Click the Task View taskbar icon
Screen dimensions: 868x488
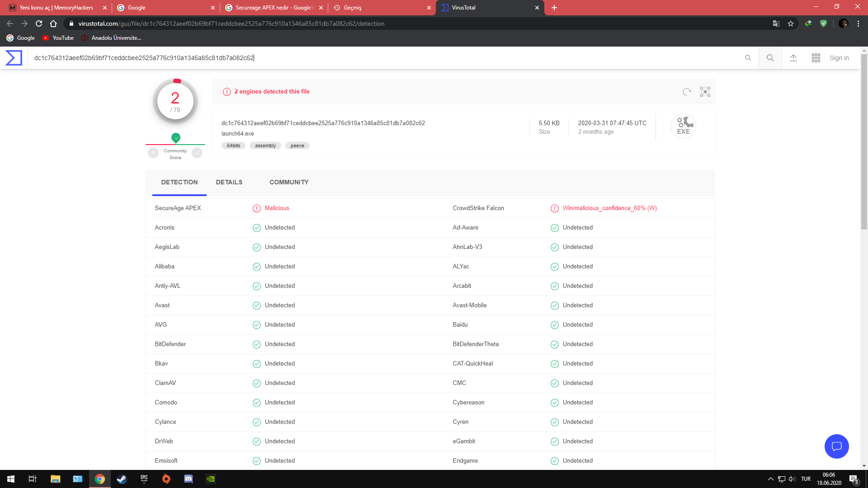coord(33,479)
